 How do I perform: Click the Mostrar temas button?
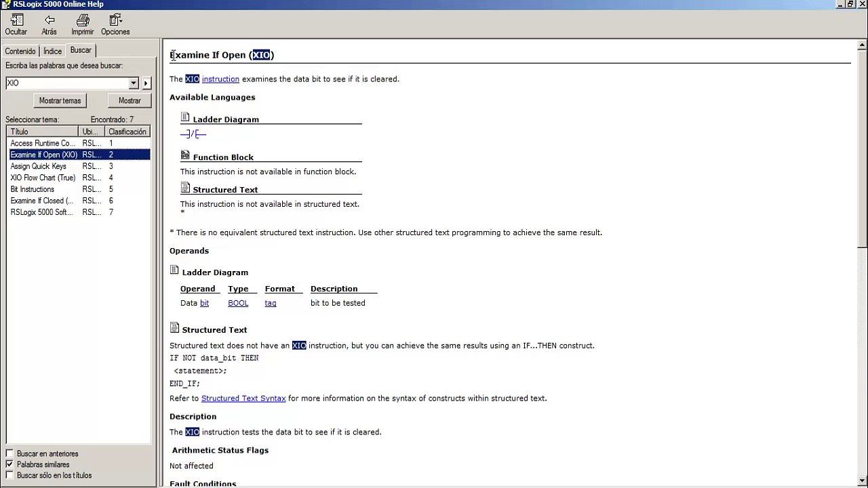[60, 100]
